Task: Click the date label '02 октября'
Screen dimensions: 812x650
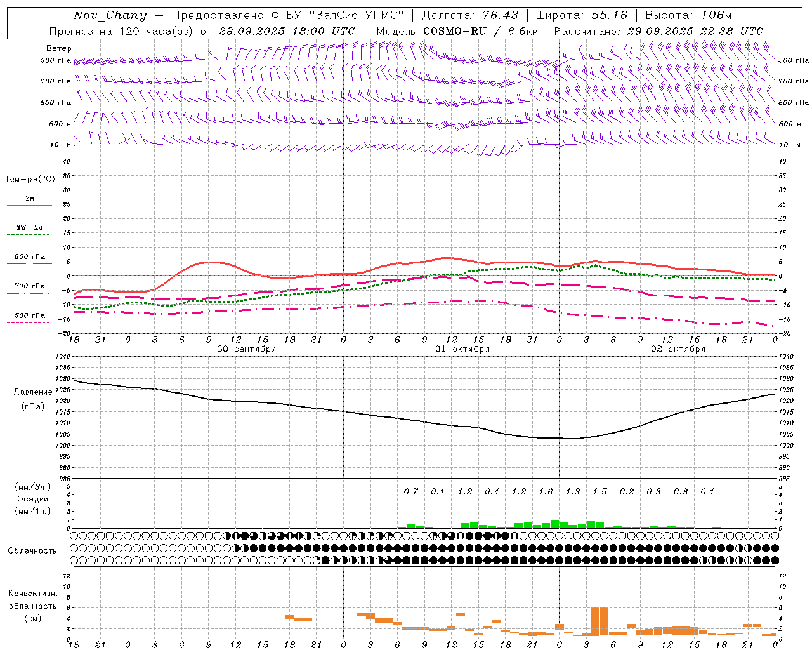Action: [678, 349]
